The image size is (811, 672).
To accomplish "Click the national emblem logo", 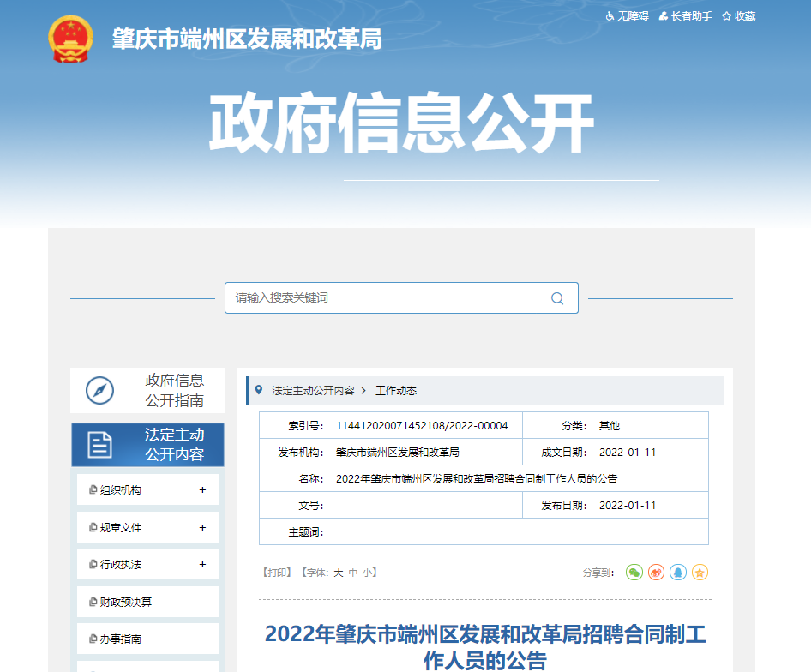I will [70, 39].
